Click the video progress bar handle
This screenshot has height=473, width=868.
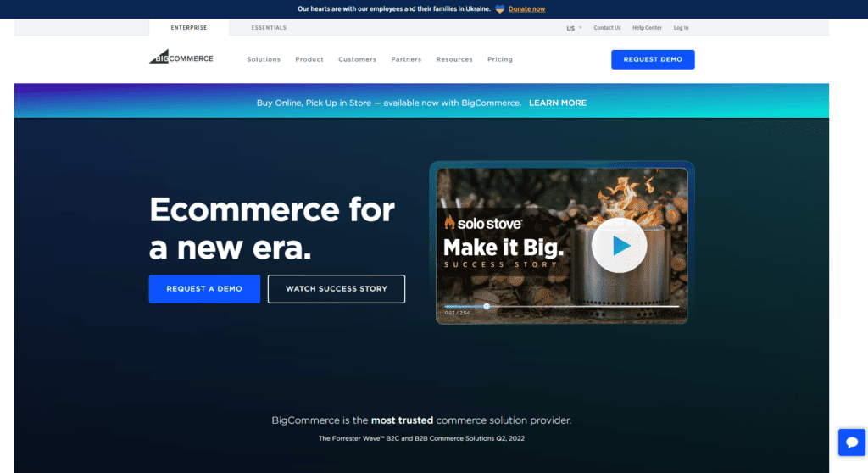(487, 306)
